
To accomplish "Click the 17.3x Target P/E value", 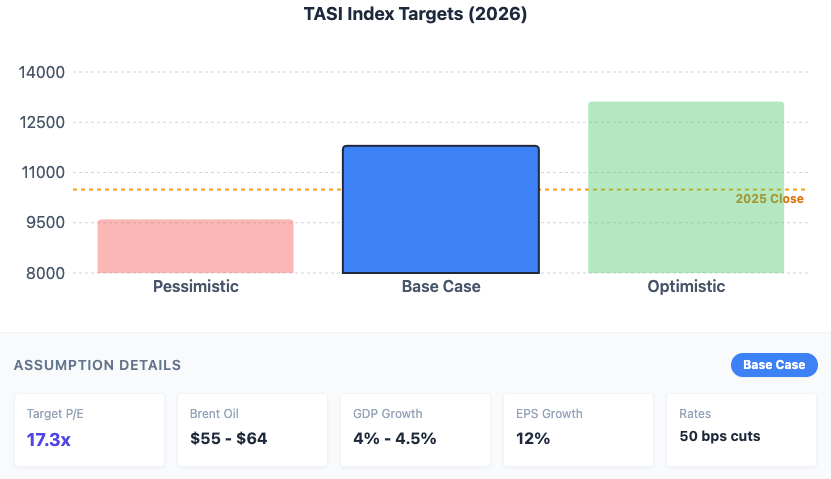I will point(49,439).
